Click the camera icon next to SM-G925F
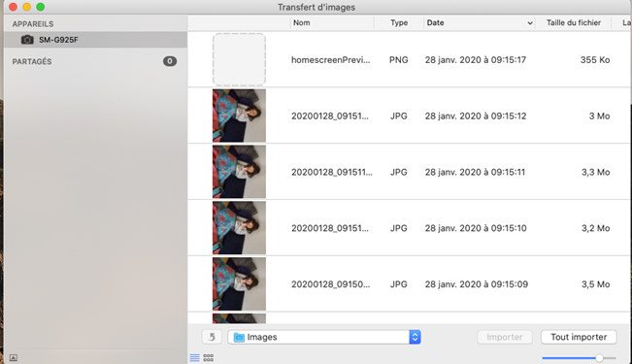Image resolution: width=632 pixels, height=364 pixels. coord(27,40)
